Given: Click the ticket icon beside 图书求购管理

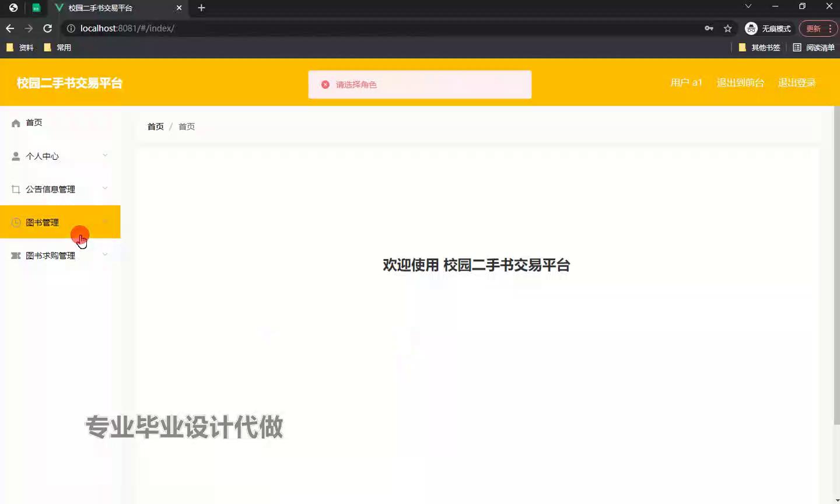Looking at the screenshot, I should pos(16,256).
